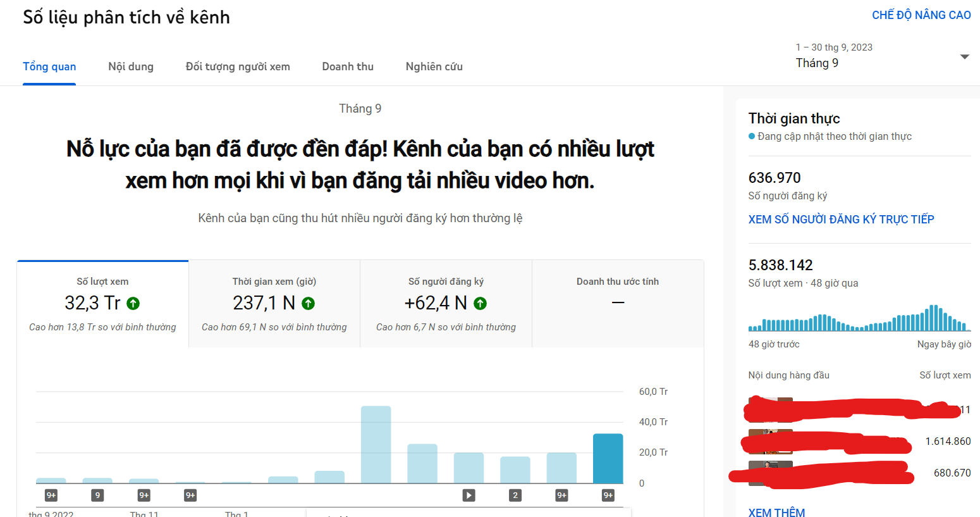Viewport: 980px width, 517px height.
Task: Select the Tháng 9 date range selector
Action: [x=882, y=56]
